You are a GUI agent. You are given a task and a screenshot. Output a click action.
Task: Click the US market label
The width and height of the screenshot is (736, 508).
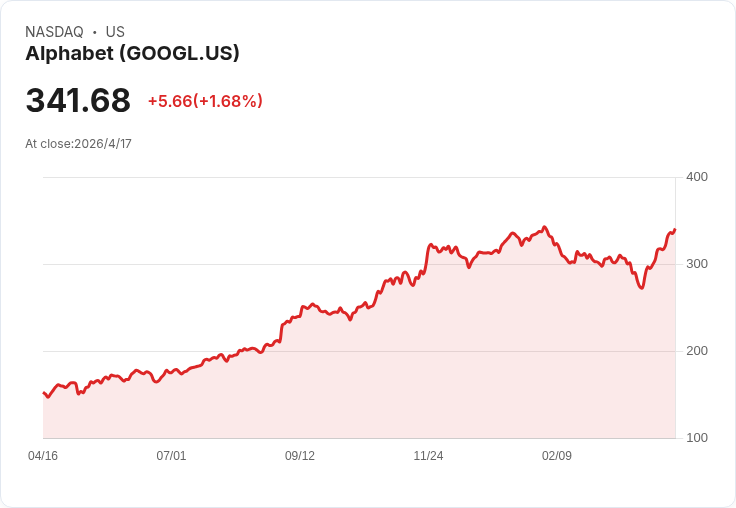pyautogui.click(x=115, y=32)
